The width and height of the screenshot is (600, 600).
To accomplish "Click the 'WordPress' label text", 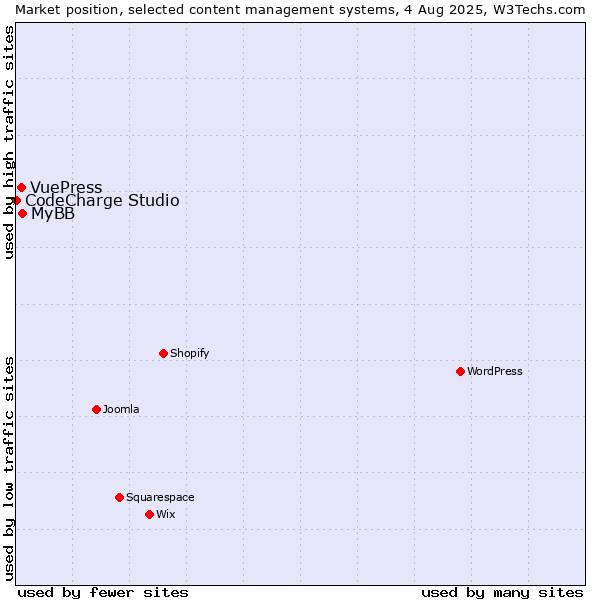I will pos(494,371).
